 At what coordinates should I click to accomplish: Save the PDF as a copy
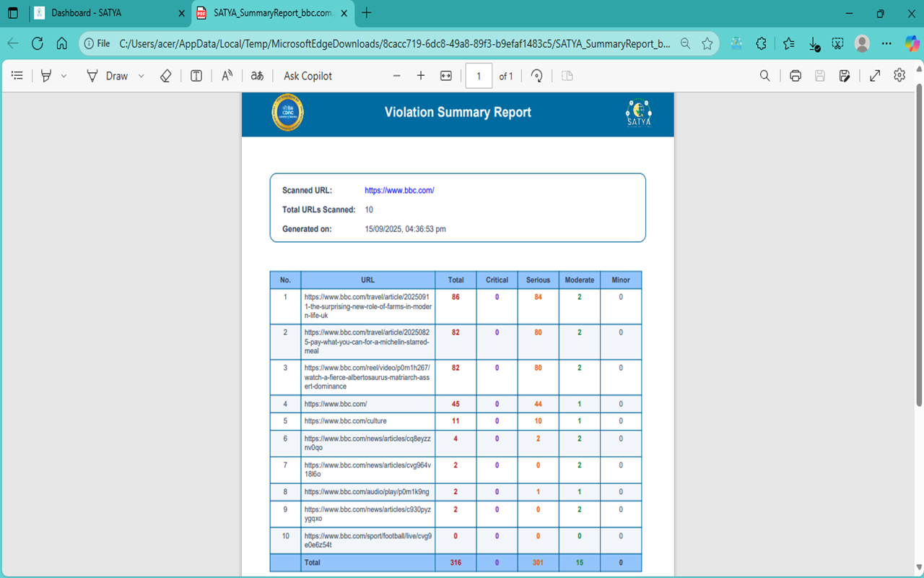pos(845,76)
